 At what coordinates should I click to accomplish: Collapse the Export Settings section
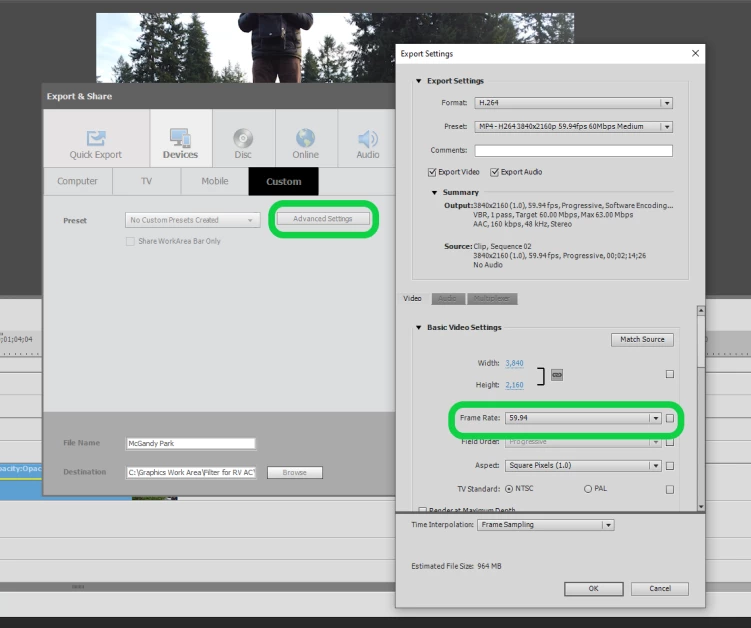[x=419, y=81]
